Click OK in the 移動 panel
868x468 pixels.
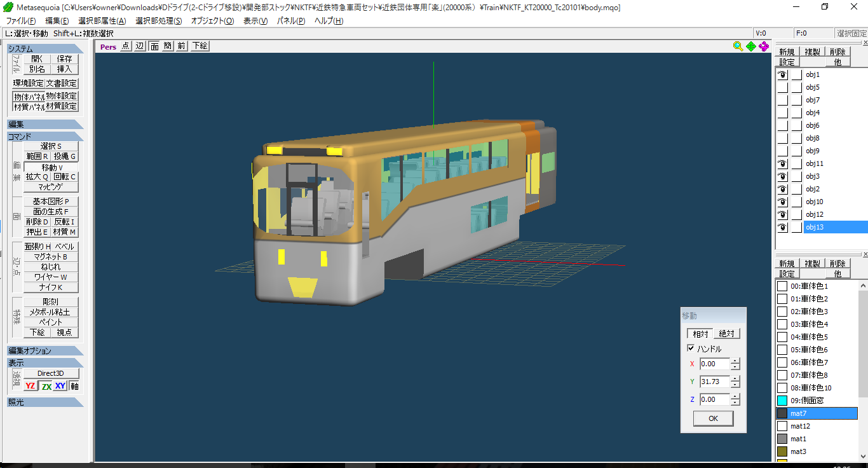point(713,418)
